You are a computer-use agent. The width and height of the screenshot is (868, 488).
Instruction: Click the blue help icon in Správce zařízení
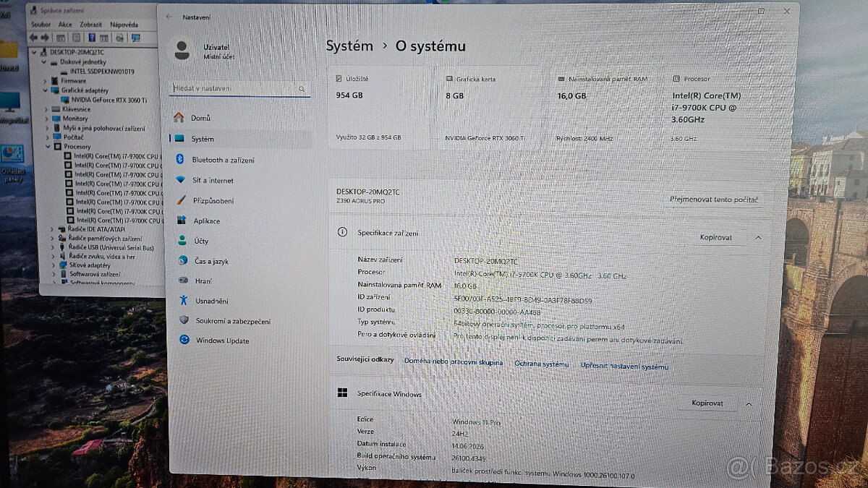click(x=93, y=38)
